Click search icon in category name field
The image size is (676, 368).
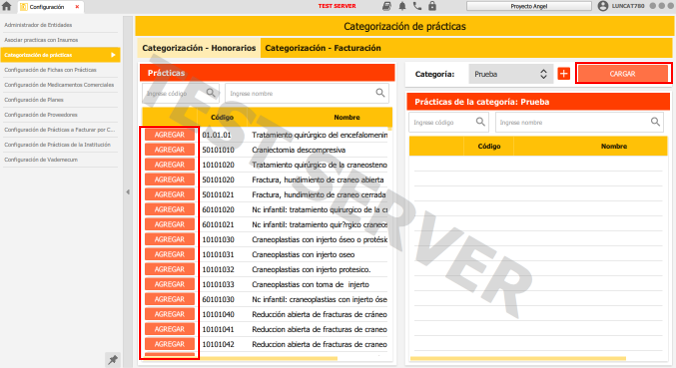[655, 122]
